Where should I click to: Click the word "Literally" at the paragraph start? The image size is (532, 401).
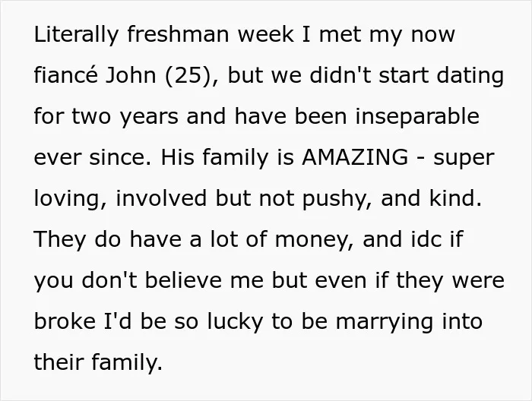76,35
